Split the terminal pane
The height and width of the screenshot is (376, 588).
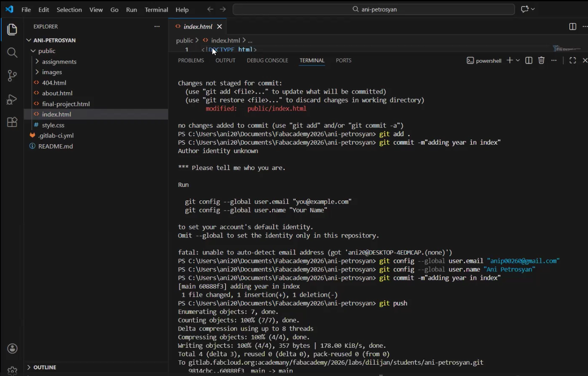pyautogui.click(x=529, y=60)
